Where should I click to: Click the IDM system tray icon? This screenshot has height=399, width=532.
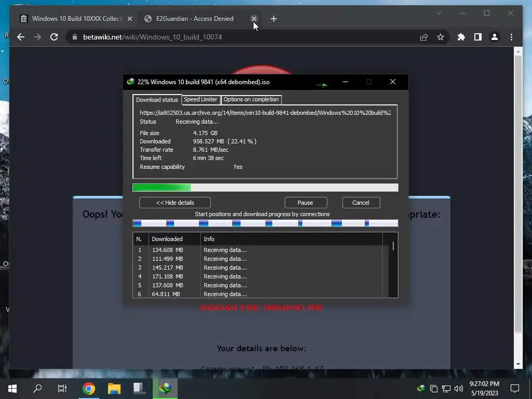tap(421, 389)
